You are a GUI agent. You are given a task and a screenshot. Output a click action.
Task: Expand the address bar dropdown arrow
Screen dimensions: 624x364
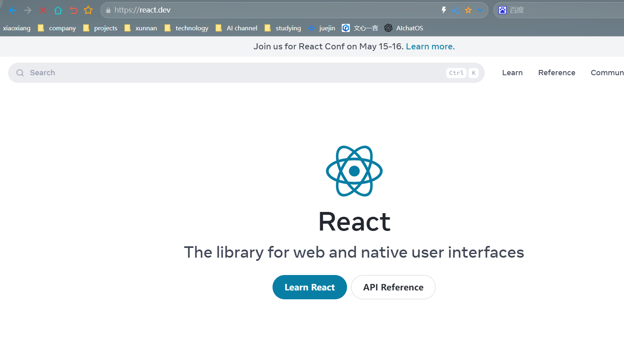tap(480, 10)
